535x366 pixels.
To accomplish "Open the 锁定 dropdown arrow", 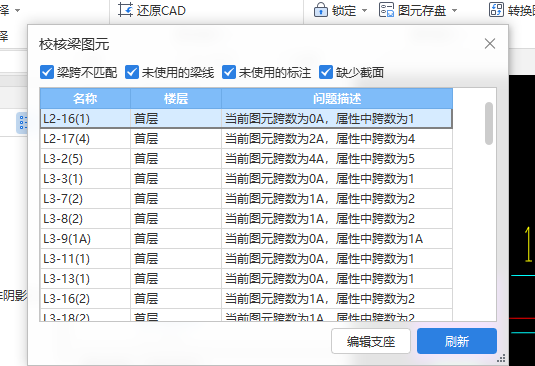I will pyautogui.click(x=364, y=11).
